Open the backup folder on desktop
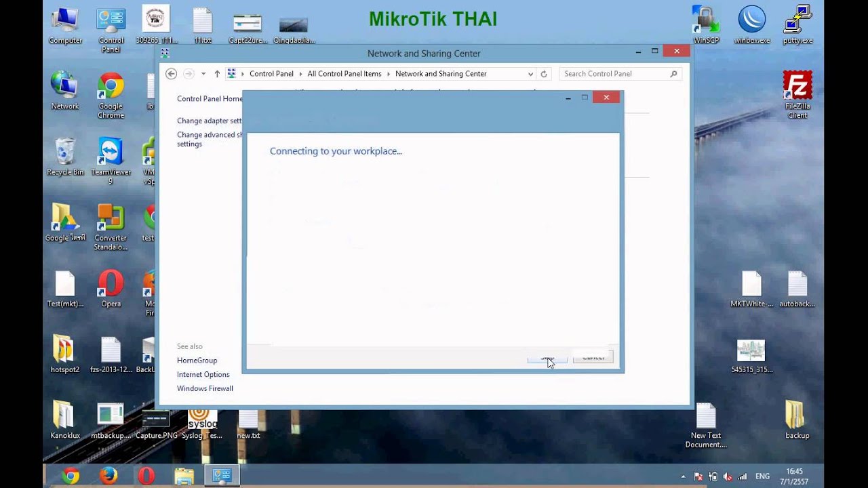 pos(797,420)
